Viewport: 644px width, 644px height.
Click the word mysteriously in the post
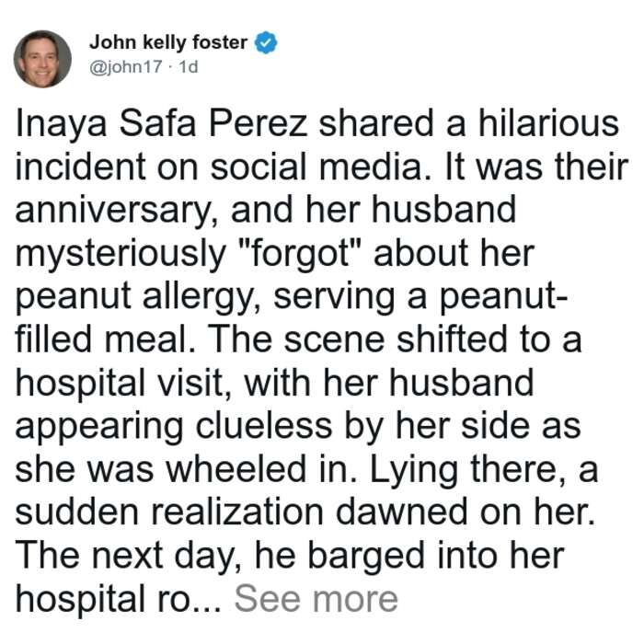click(121, 254)
